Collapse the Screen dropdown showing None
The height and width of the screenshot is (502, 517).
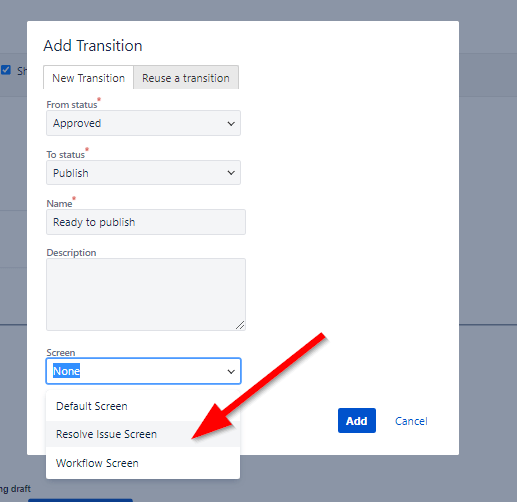click(x=143, y=371)
